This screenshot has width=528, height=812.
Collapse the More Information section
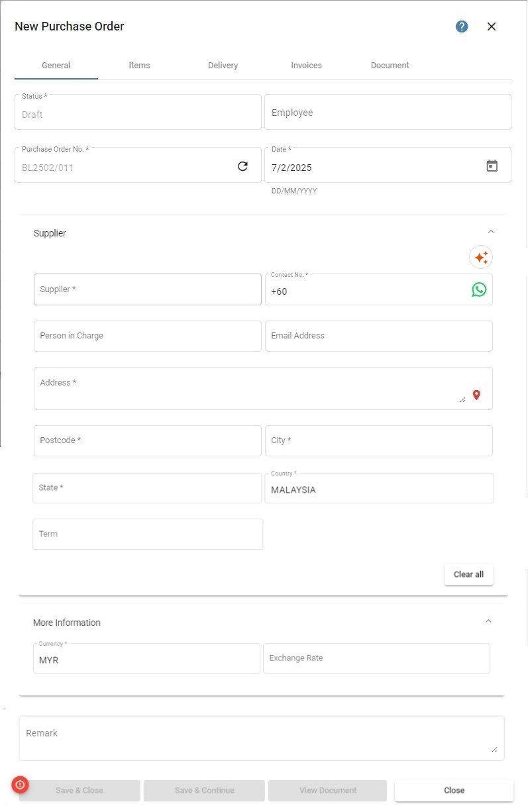click(x=488, y=621)
